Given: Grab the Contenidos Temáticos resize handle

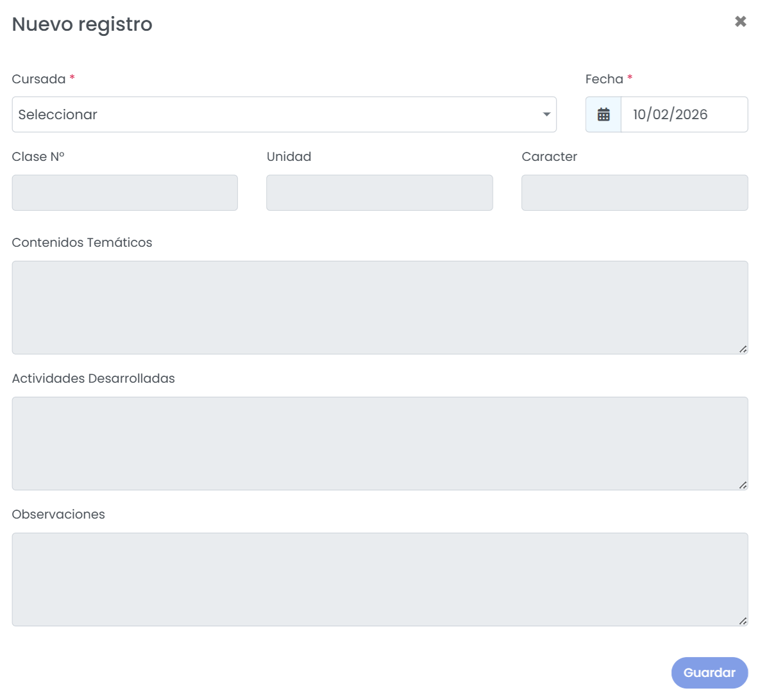Looking at the screenshot, I should pos(743,349).
